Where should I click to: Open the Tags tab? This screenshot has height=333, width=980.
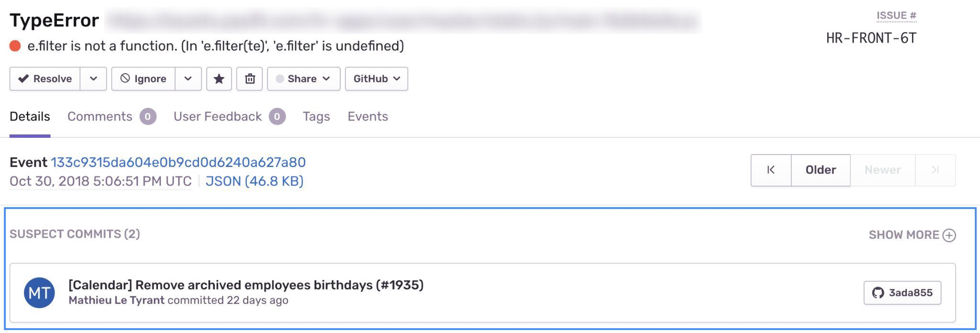316,117
